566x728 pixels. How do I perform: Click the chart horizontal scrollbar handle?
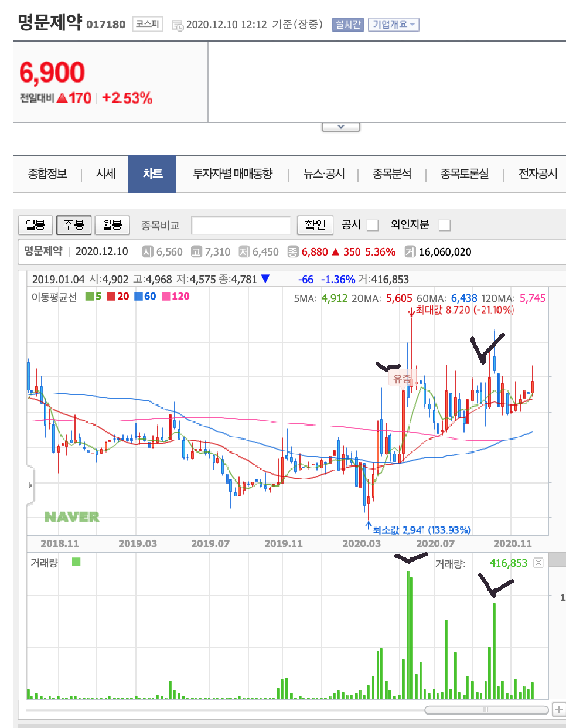click(x=486, y=710)
